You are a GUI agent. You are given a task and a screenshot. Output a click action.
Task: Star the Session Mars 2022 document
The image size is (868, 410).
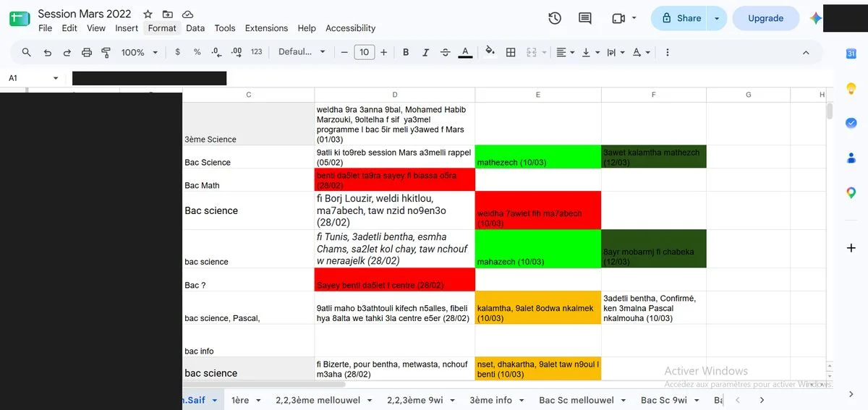[x=148, y=14]
